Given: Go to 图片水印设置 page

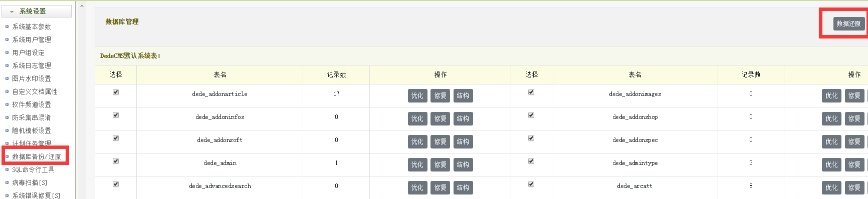Looking at the screenshot, I should point(32,78).
